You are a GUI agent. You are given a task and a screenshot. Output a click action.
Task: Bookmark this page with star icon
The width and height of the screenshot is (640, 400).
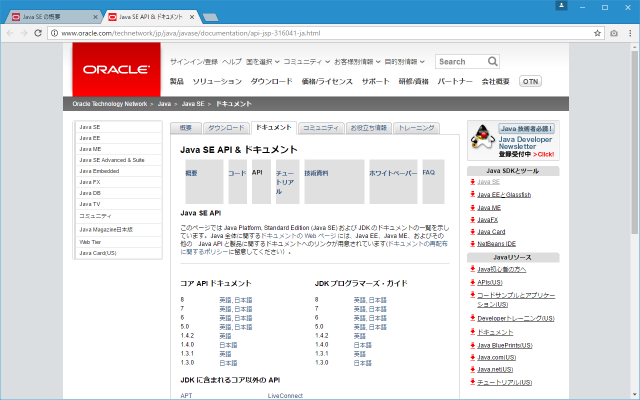click(x=597, y=33)
